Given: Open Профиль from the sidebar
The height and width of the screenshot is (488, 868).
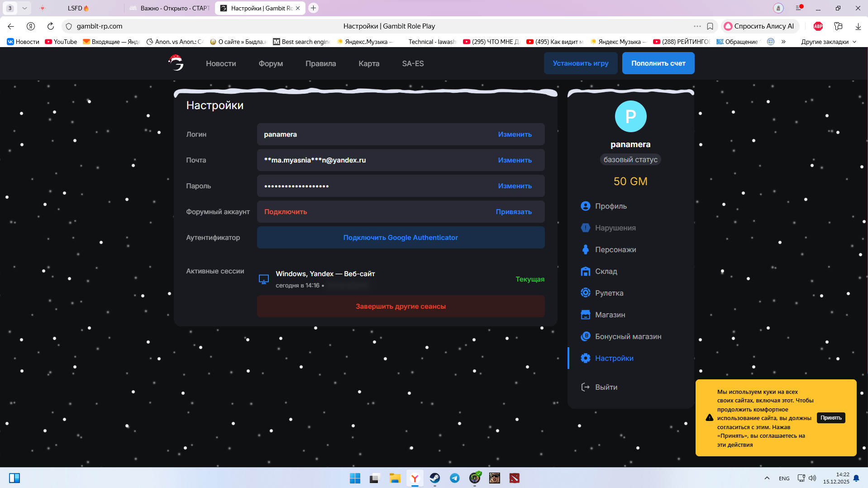Looking at the screenshot, I should click(x=610, y=206).
